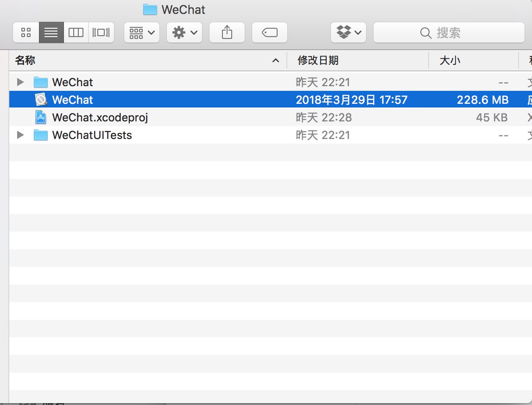The height and width of the screenshot is (405, 532).
Task: Select the WeChat folder name in first row
Action: tap(73, 82)
